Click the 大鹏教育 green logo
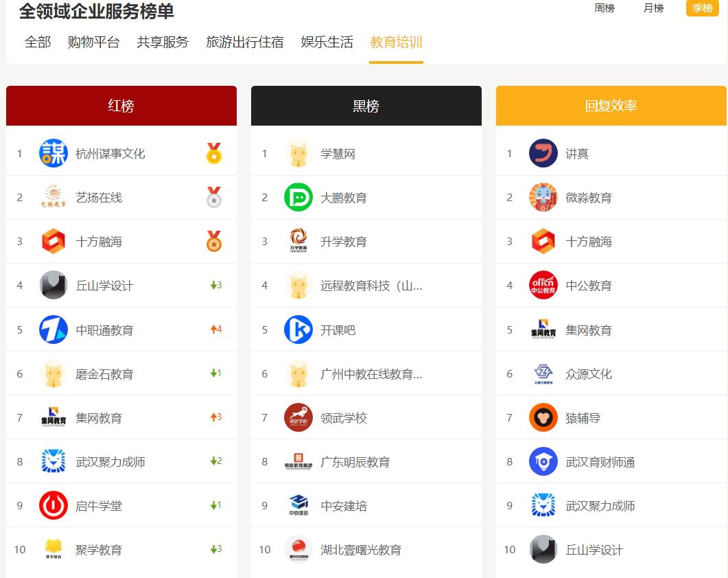 coord(298,198)
